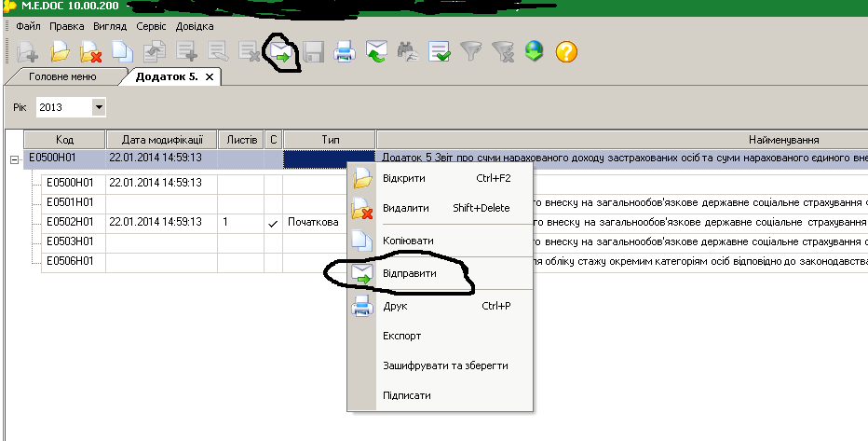Open help with the question mark icon
Screen dimensions: 868x441
pyautogui.click(x=566, y=52)
